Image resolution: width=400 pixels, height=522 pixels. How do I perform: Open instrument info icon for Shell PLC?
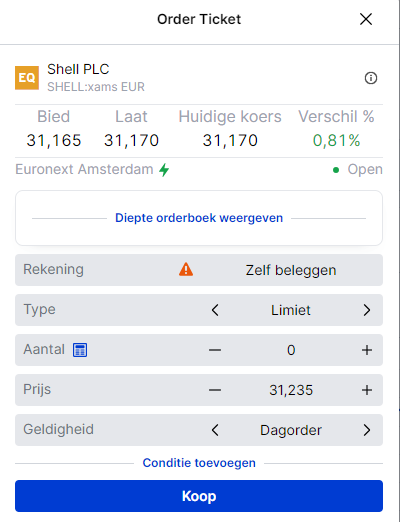tap(371, 78)
